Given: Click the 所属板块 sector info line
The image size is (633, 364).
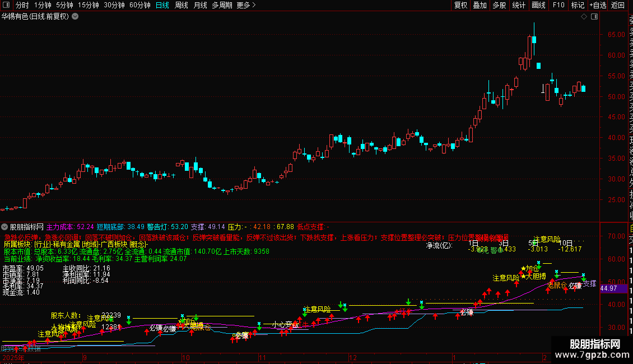Looking at the screenshot, I should tap(76, 245).
